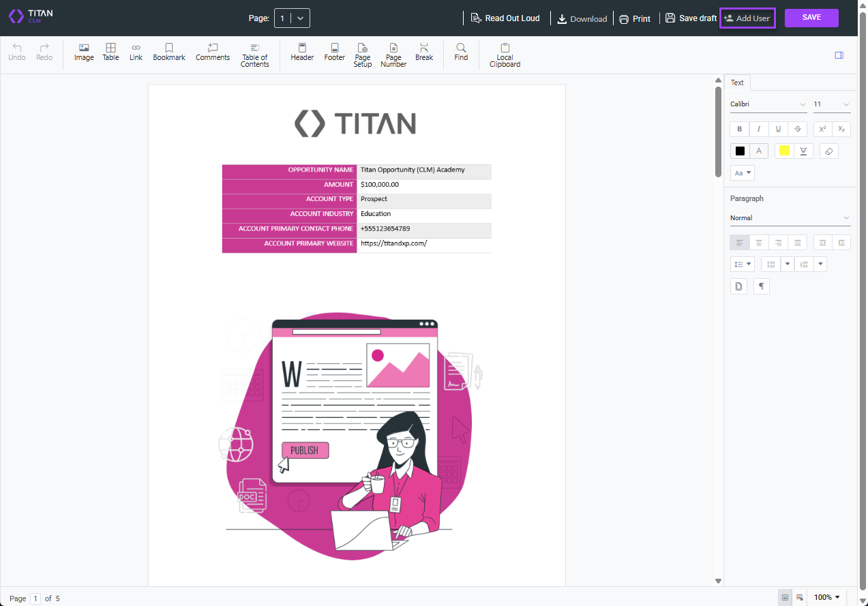Open the Header editor
Viewport: 868px width, 606px height.
[x=301, y=52]
